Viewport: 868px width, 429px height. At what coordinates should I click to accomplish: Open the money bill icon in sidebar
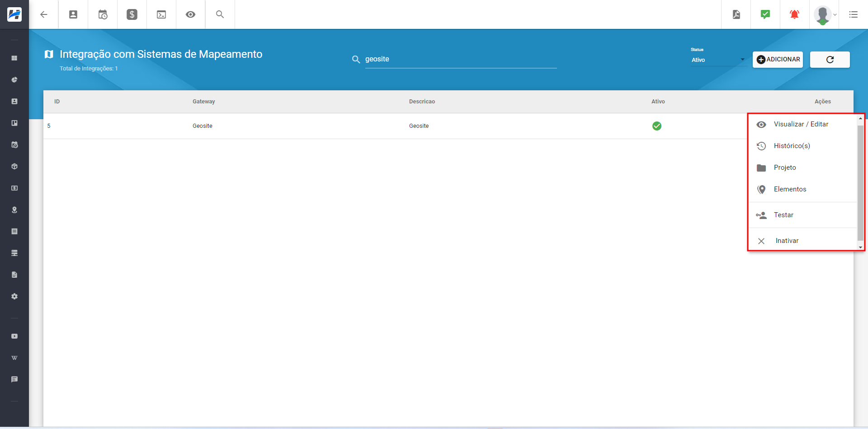(x=14, y=188)
